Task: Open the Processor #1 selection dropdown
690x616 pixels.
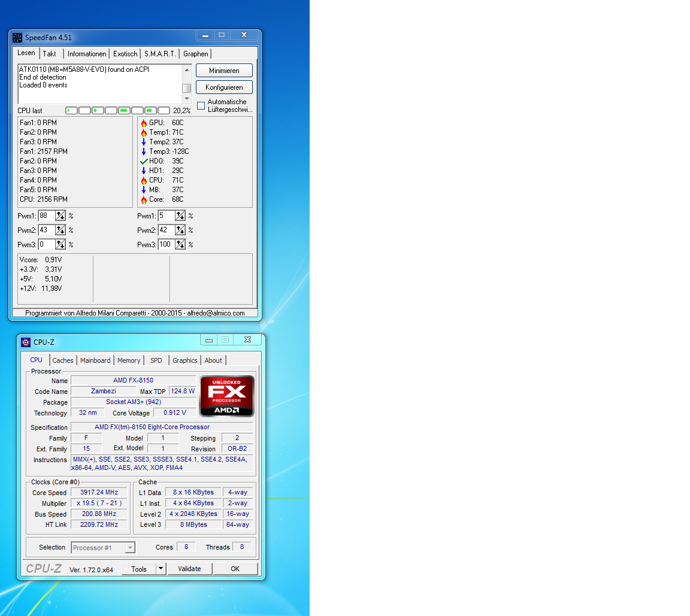Action: (130, 547)
